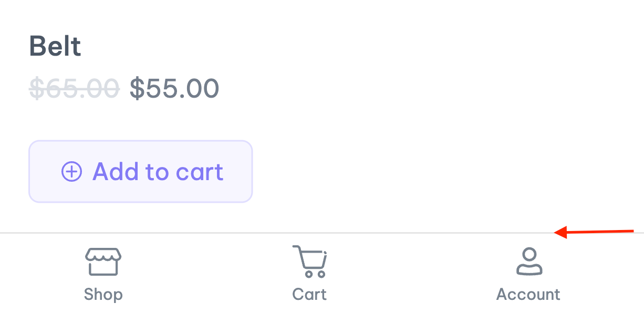Image resolution: width=644 pixels, height=313 pixels.
Task: Click the red arrow's arrowhead tip
Action: [x=557, y=233]
